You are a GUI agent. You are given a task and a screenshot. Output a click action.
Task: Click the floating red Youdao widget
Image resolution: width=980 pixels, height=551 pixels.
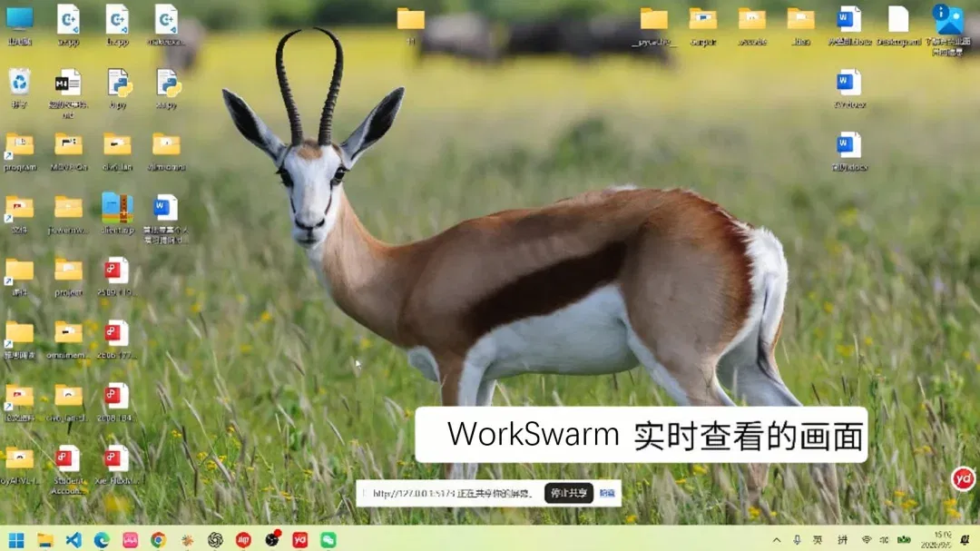pos(963,478)
